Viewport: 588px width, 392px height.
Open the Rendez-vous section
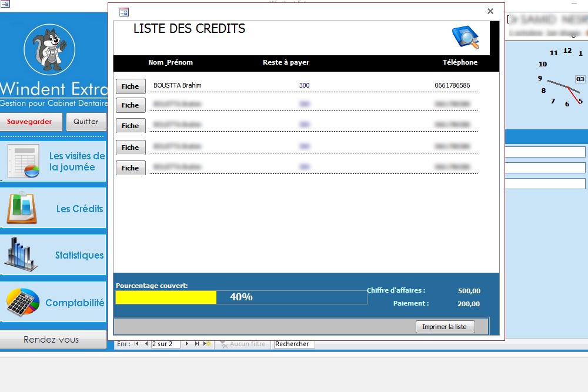point(51,340)
